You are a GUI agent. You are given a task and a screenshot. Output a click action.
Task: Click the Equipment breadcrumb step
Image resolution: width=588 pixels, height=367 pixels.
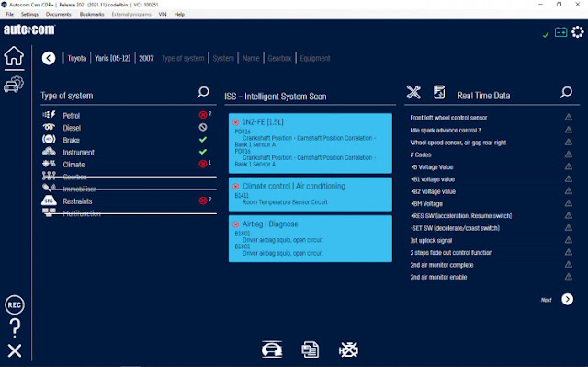click(x=315, y=58)
